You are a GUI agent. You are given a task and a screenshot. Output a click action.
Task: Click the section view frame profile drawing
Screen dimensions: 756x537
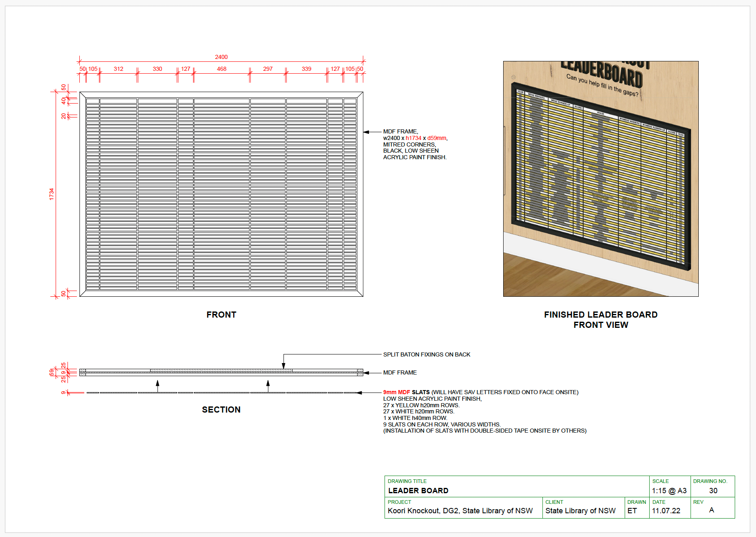pyautogui.click(x=221, y=372)
